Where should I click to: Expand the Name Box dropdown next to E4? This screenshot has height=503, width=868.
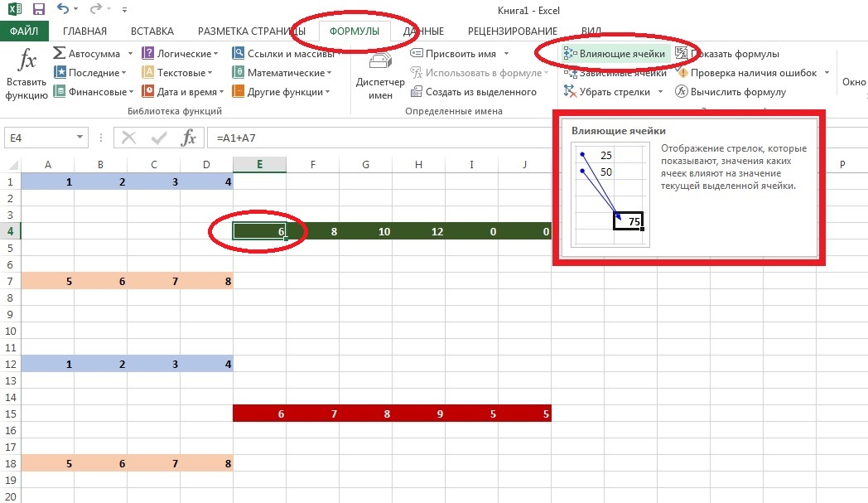(x=80, y=138)
